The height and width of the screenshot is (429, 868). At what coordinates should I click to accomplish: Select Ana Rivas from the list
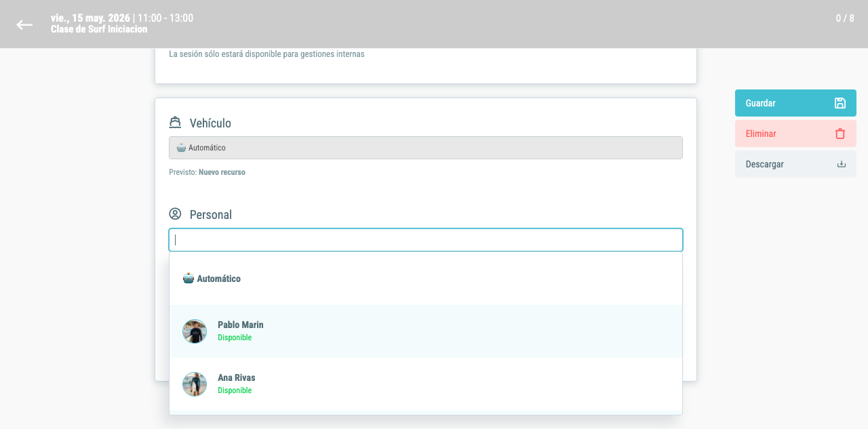pos(426,384)
